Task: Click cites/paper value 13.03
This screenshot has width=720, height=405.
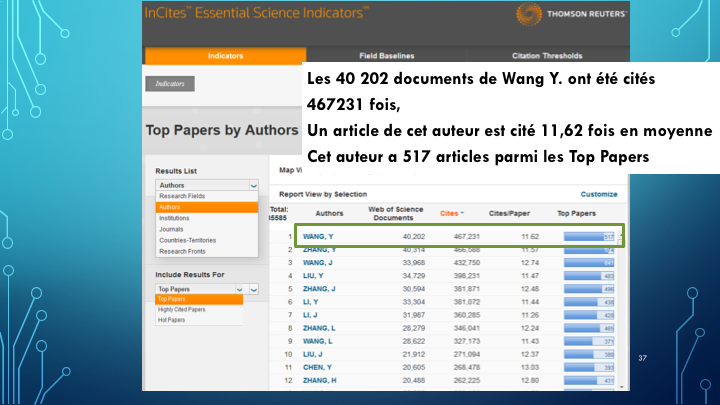Action: (x=530, y=367)
